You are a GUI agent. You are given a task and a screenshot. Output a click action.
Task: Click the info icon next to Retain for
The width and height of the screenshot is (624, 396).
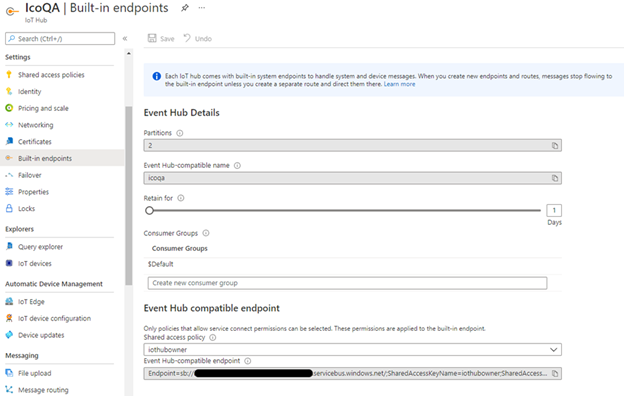point(181,198)
